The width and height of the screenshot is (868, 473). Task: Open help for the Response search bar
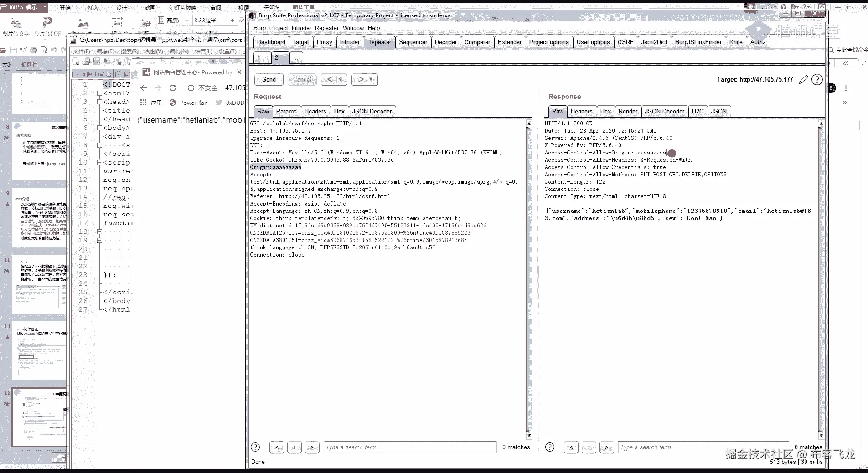550,447
